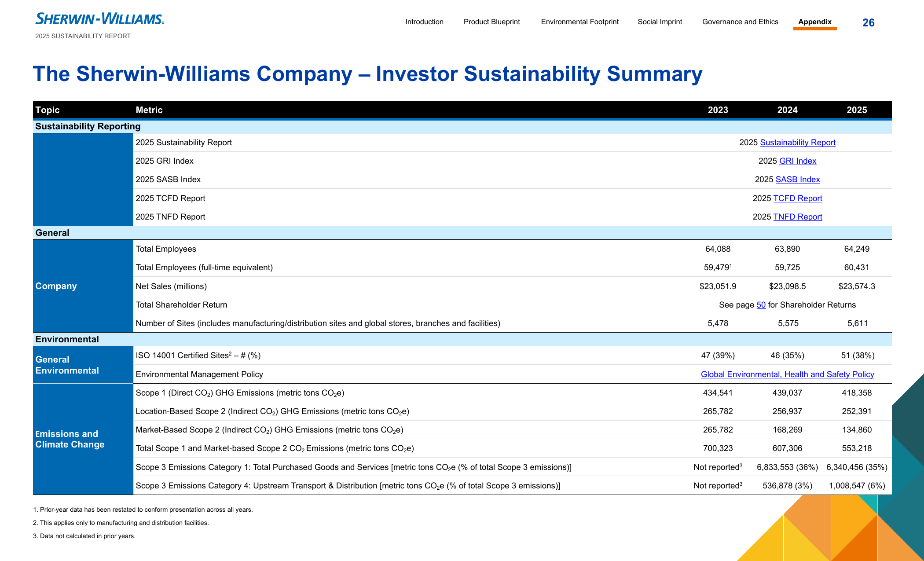Click the Metric column header
The height and width of the screenshot is (561, 924).
[149, 110]
